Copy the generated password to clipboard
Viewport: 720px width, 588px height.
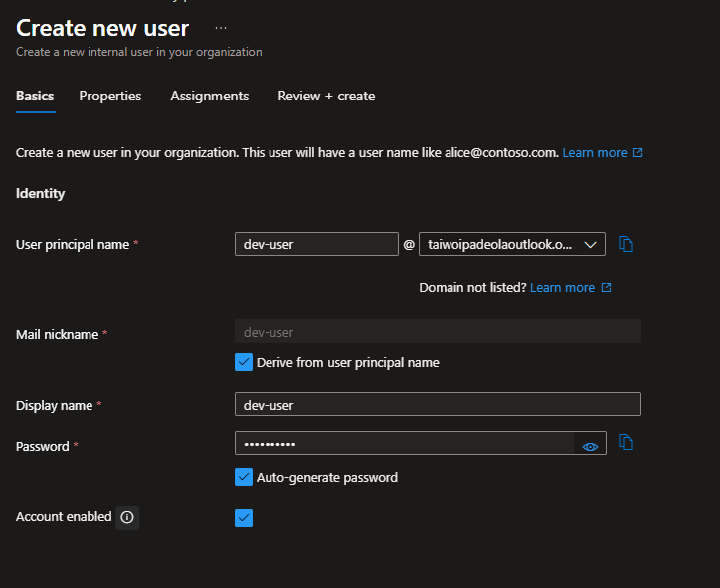click(626, 442)
